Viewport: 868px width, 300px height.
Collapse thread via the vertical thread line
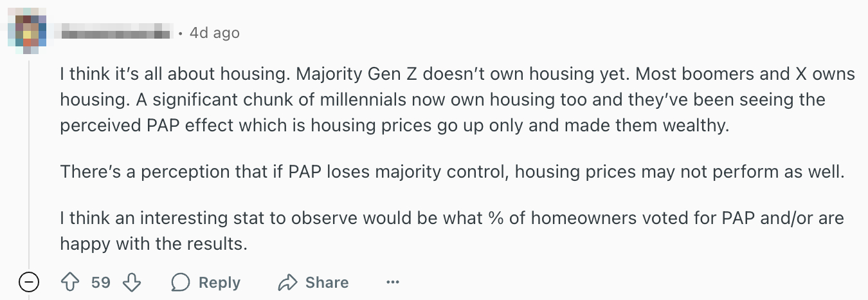pos(30,161)
